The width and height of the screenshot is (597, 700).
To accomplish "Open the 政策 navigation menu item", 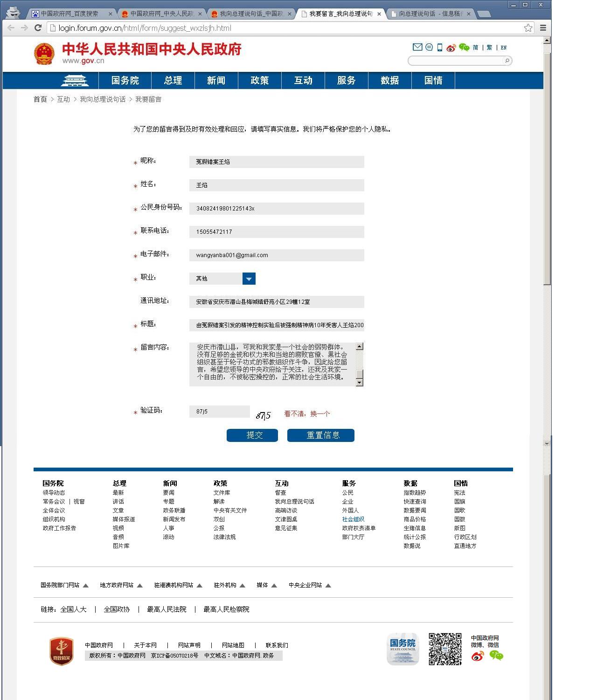I will [259, 80].
